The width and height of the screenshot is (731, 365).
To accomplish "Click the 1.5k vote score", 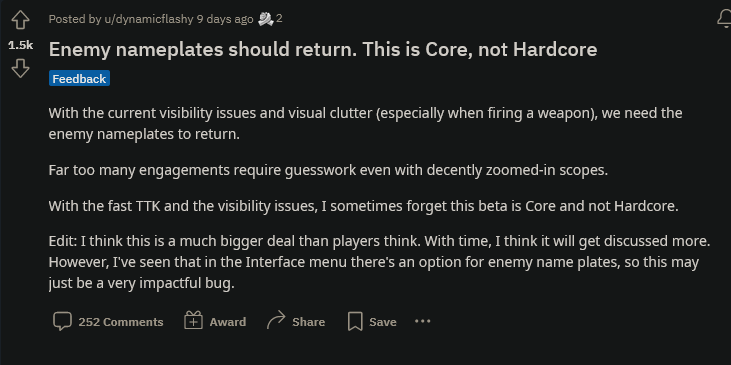I will coord(21,45).
